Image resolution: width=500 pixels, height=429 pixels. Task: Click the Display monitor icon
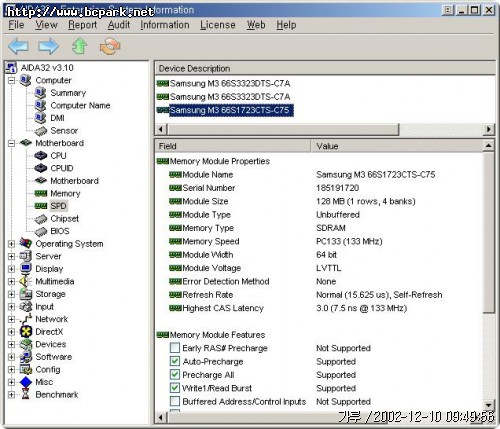tap(26, 269)
